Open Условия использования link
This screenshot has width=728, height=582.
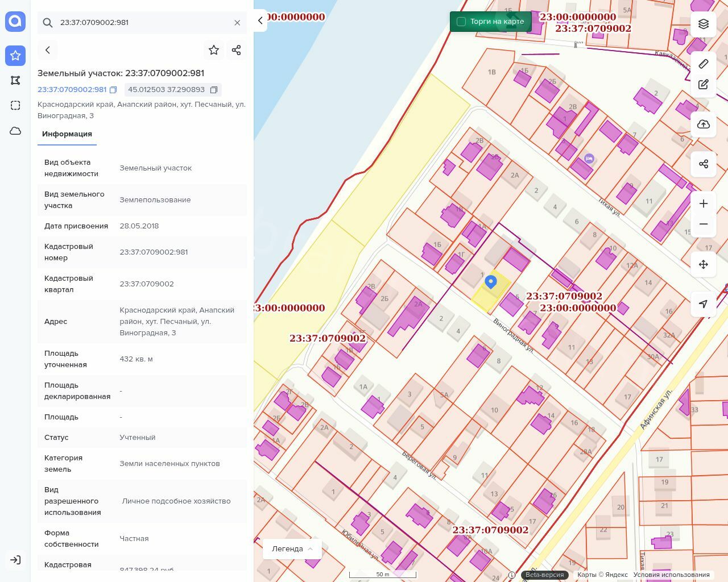coord(671,575)
